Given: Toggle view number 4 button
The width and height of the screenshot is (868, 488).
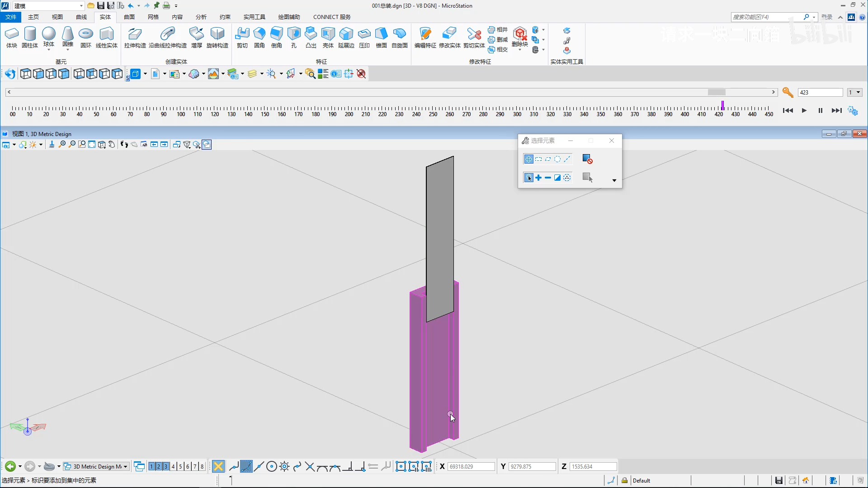Looking at the screenshot, I should pyautogui.click(x=173, y=467).
